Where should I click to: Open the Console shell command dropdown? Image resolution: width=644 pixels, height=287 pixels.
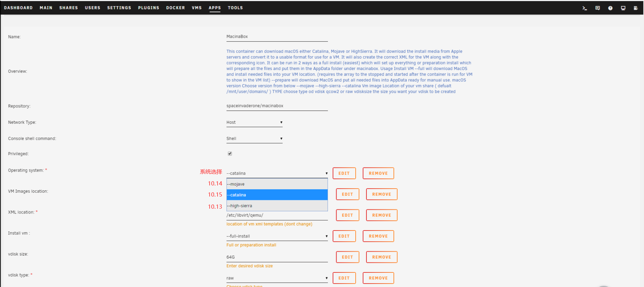[x=254, y=139]
